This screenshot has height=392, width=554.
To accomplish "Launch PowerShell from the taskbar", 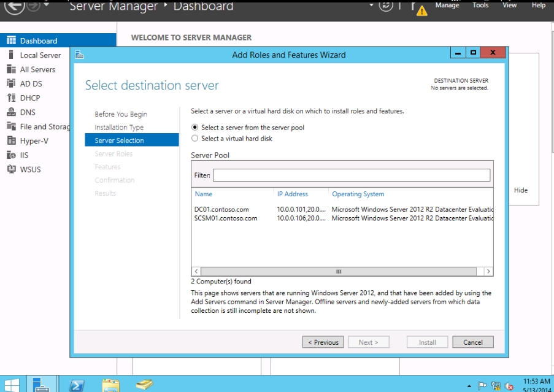I will point(77,385).
